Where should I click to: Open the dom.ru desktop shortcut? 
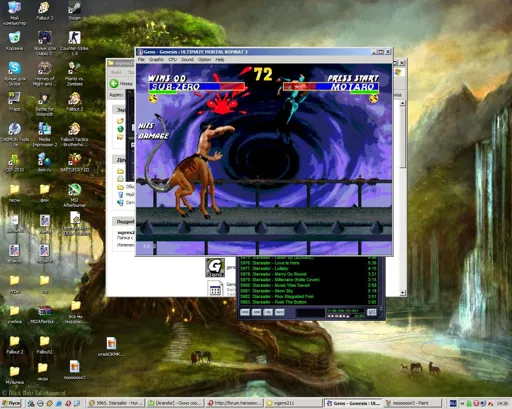click(44, 163)
